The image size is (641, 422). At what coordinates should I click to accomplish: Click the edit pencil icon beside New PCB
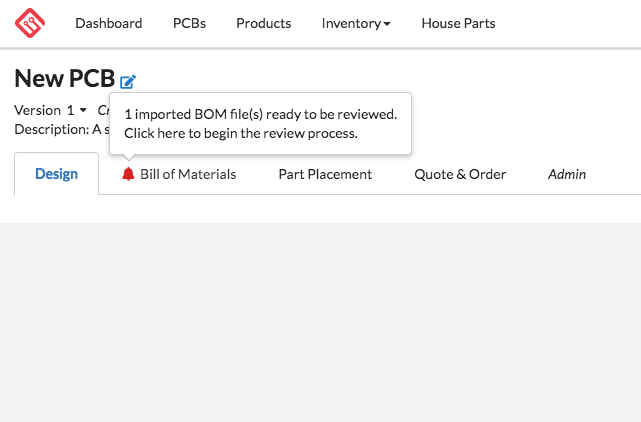(x=128, y=82)
